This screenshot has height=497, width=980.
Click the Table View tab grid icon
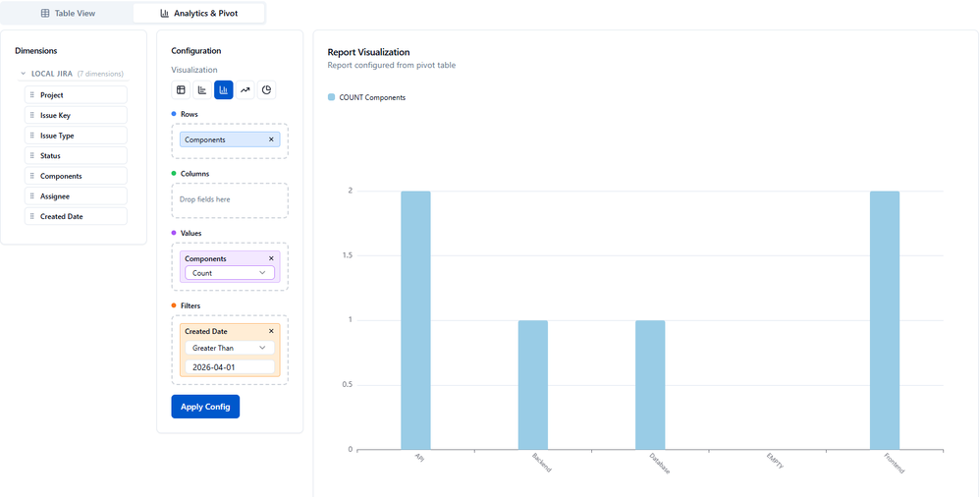click(x=45, y=13)
